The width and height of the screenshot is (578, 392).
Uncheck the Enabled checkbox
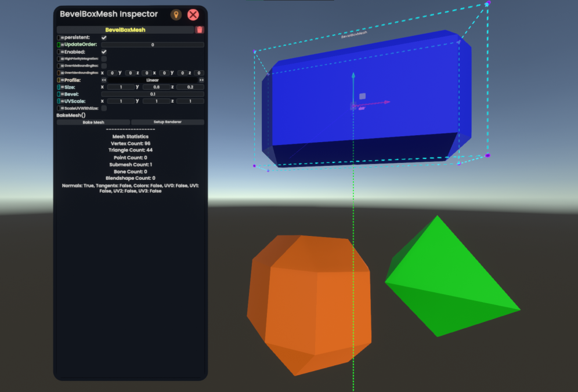point(104,52)
